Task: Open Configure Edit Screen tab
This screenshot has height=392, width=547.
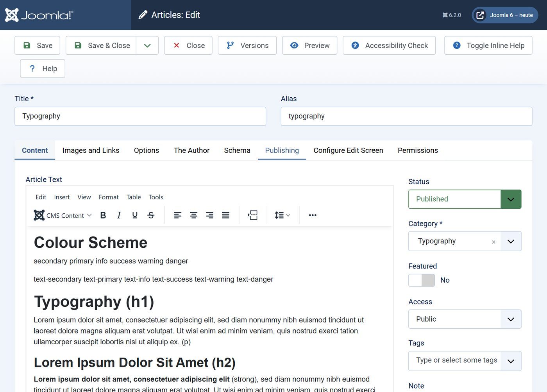Action: [x=348, y=150]
